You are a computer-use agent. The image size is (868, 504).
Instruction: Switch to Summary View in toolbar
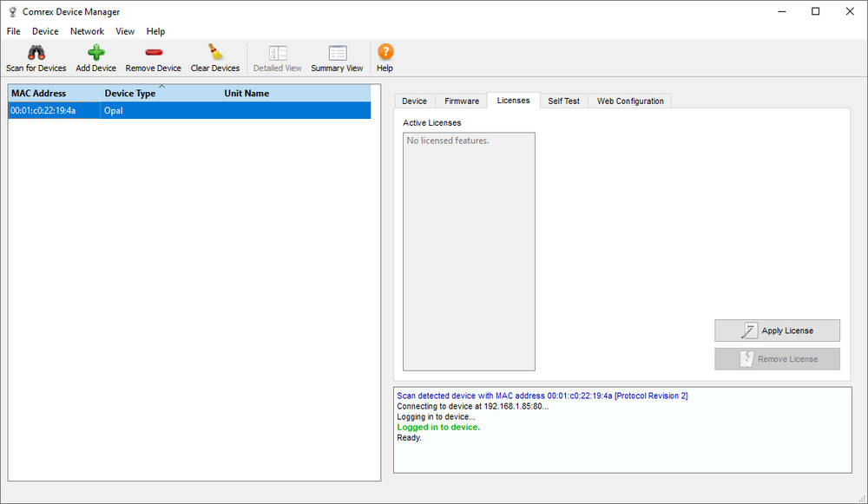[337, 53]
